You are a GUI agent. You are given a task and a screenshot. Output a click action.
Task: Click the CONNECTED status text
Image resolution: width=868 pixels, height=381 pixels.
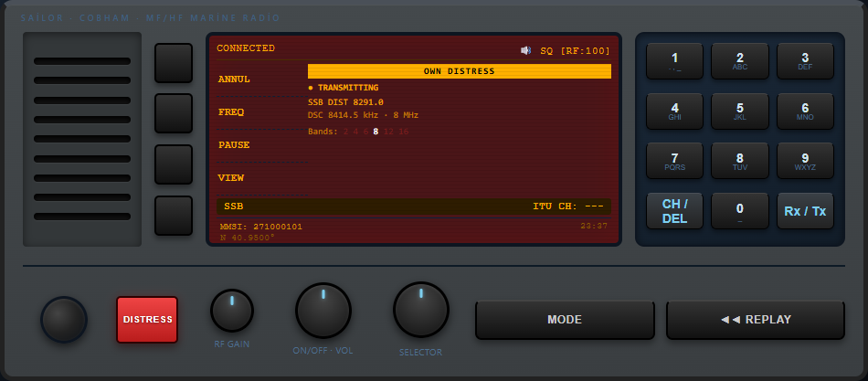pyautogui.click(x=246, y=48)
